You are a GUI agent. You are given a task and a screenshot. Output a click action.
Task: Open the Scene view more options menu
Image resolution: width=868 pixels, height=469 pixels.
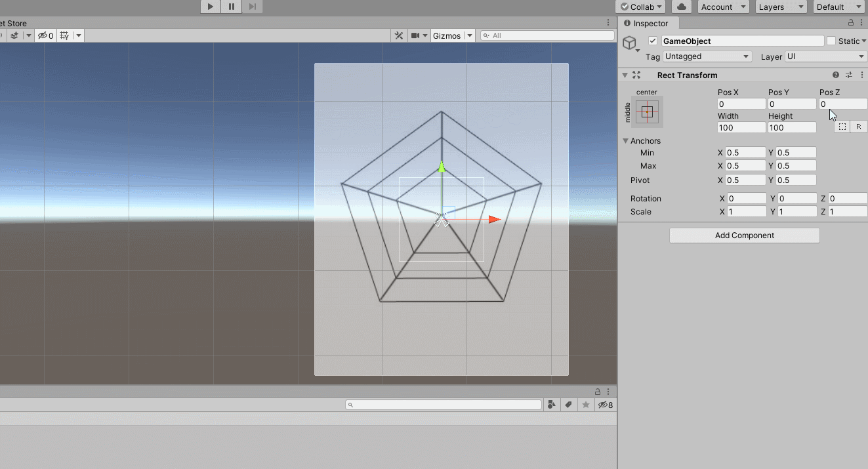pyautogui.click(x=608, y=23)
